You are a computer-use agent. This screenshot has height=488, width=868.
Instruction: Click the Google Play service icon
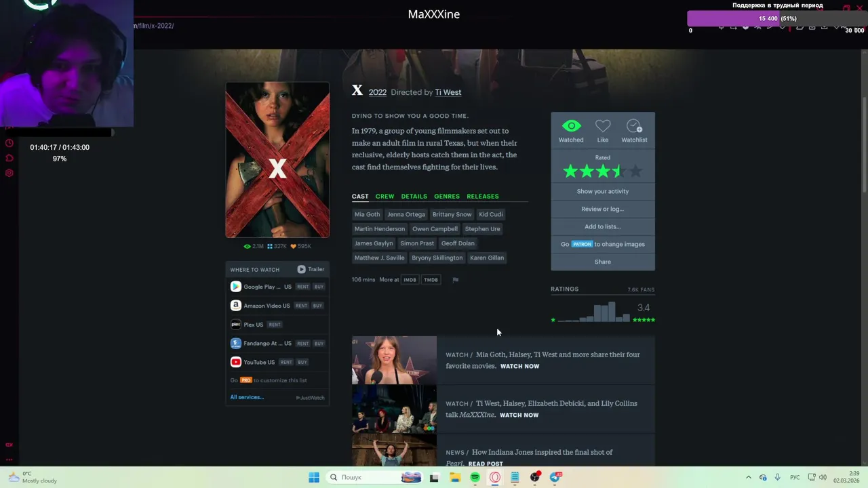click(235, 287)
